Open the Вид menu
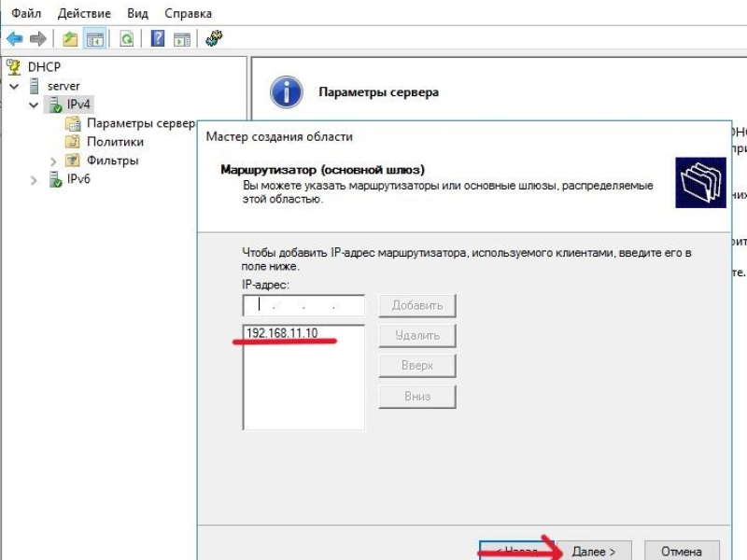The height and width of the screenshot is (560, 747). [x=137, y=13]
